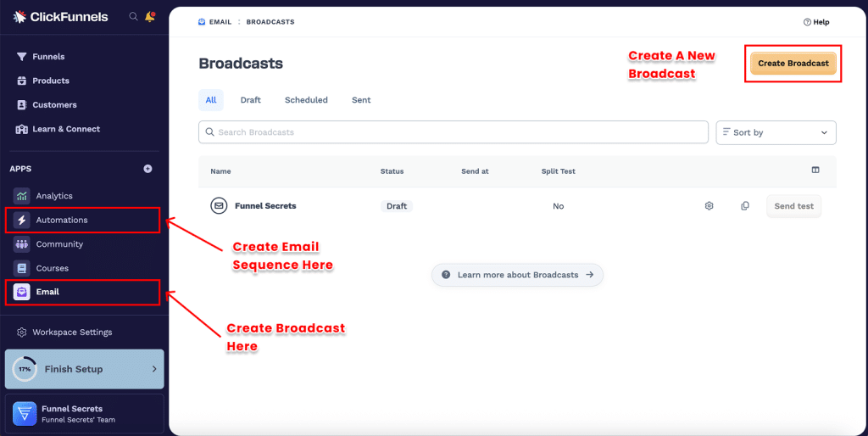The image size is (868, 436).
Task: Click the BROADCASTS breadcrumb
Action: (270, 22)
